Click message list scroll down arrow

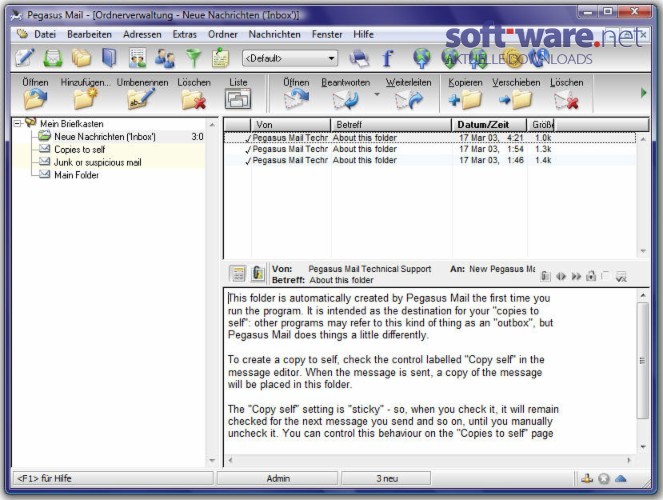coord(643,251)
